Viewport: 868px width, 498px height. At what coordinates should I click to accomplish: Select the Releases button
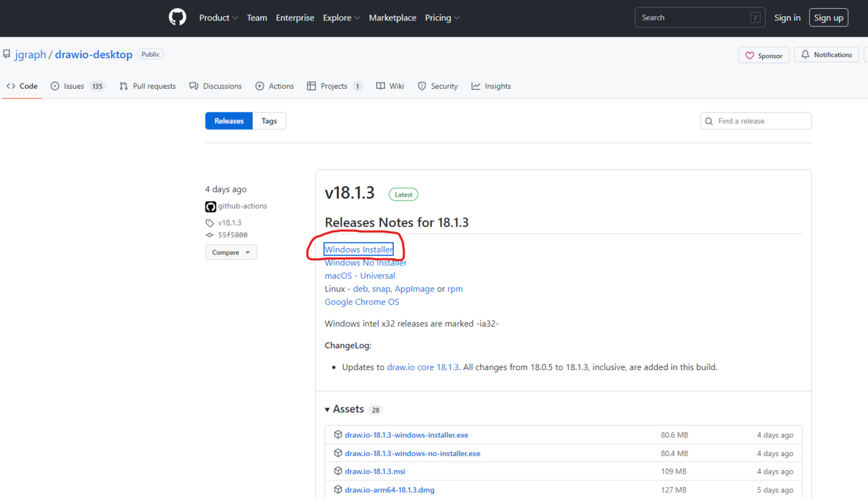[x=229, y=121]
